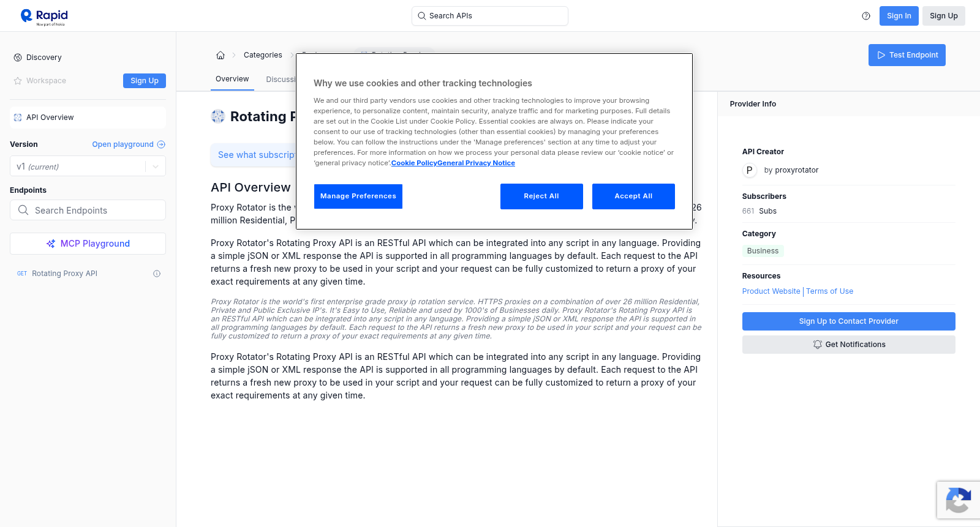980x527 pixels.
Task: Open Categories breadcrumb
Action: tap(263, 55)
